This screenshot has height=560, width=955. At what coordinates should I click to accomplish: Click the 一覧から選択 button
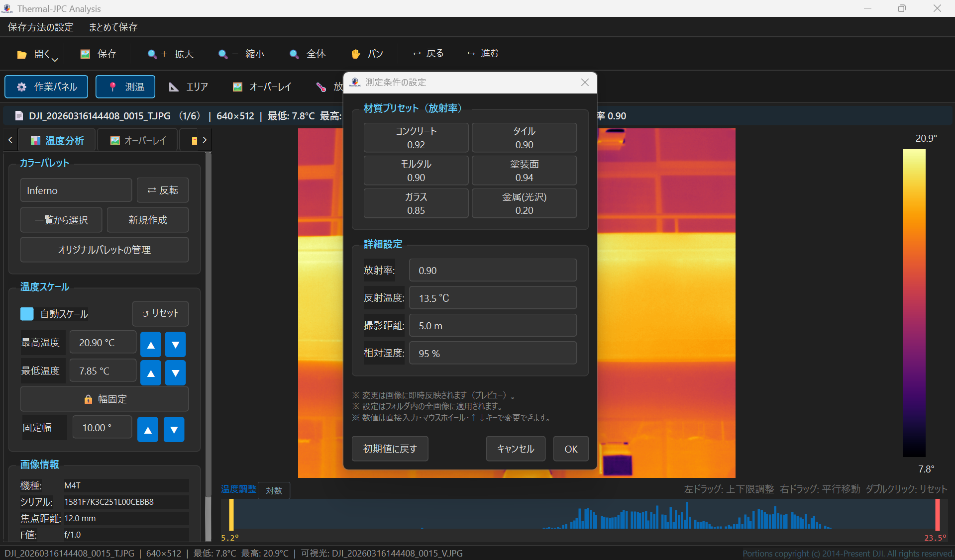(x=61, y=220)
